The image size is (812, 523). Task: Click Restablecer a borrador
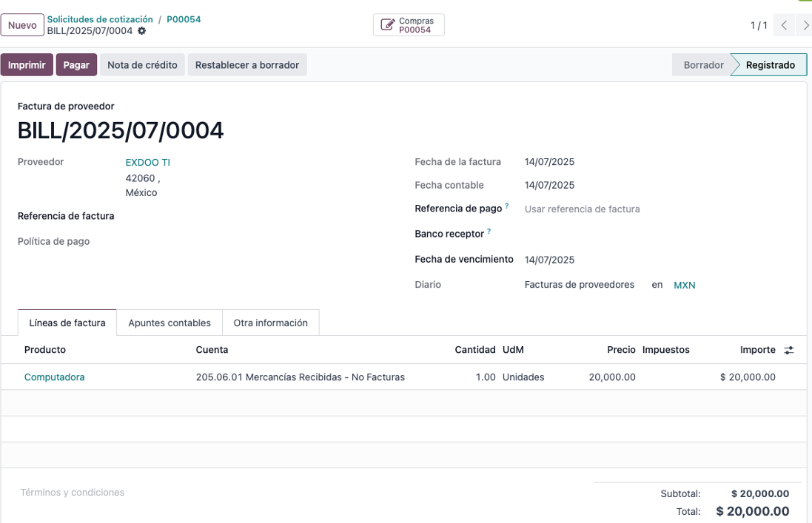(x=247, y=64)
